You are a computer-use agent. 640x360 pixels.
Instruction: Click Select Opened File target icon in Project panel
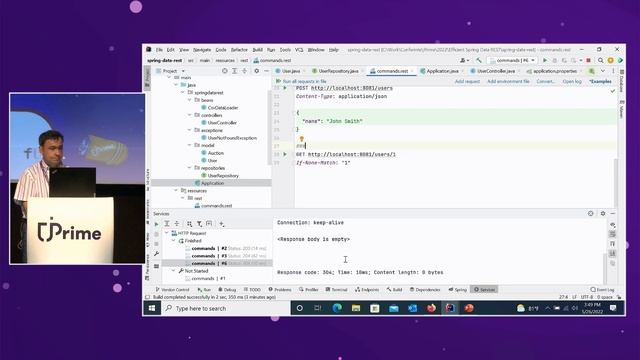(x=224, y=71)
